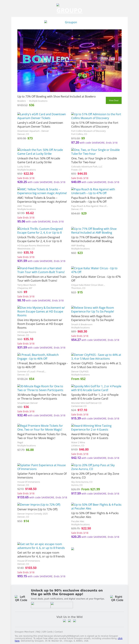Click the second app store badge

(x=62, y=605)
